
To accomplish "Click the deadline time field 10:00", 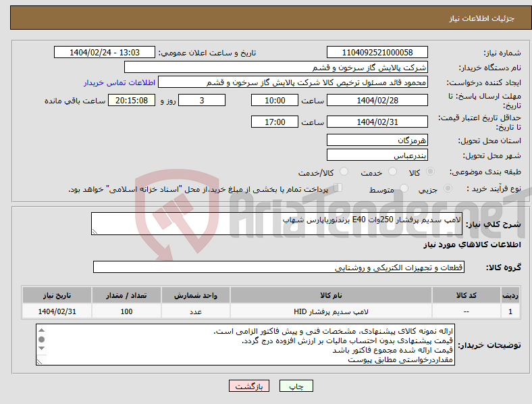I will 275,100.
